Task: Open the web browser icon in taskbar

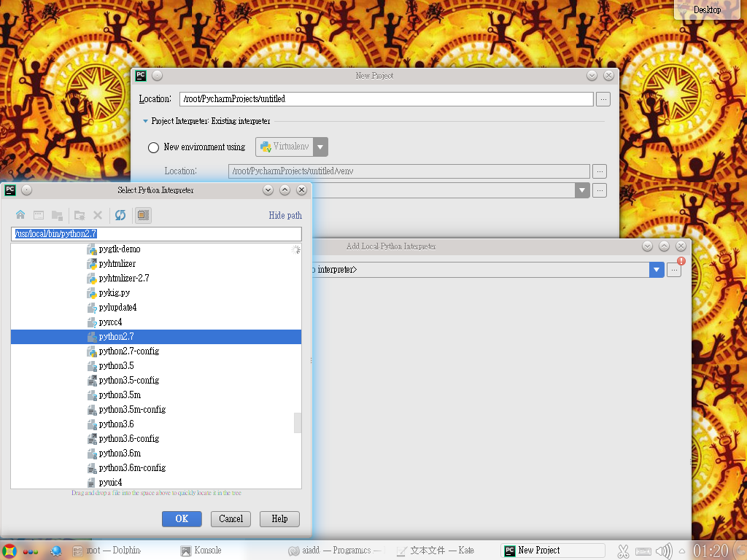Action: tap(55, 551)
